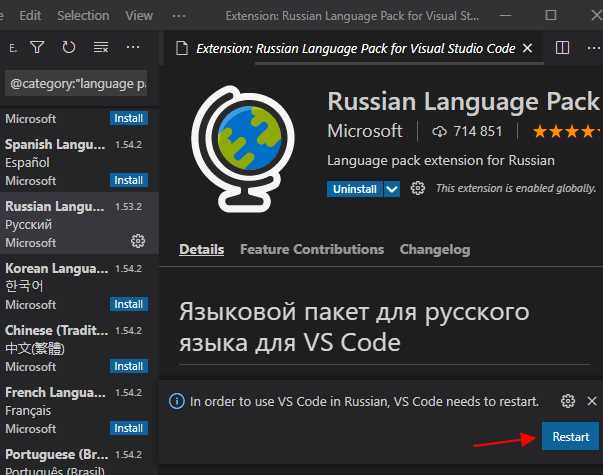Viewport: 603px width, 475px height.
Task: Click the globe extension logo
Action: [x=243, y=149]
